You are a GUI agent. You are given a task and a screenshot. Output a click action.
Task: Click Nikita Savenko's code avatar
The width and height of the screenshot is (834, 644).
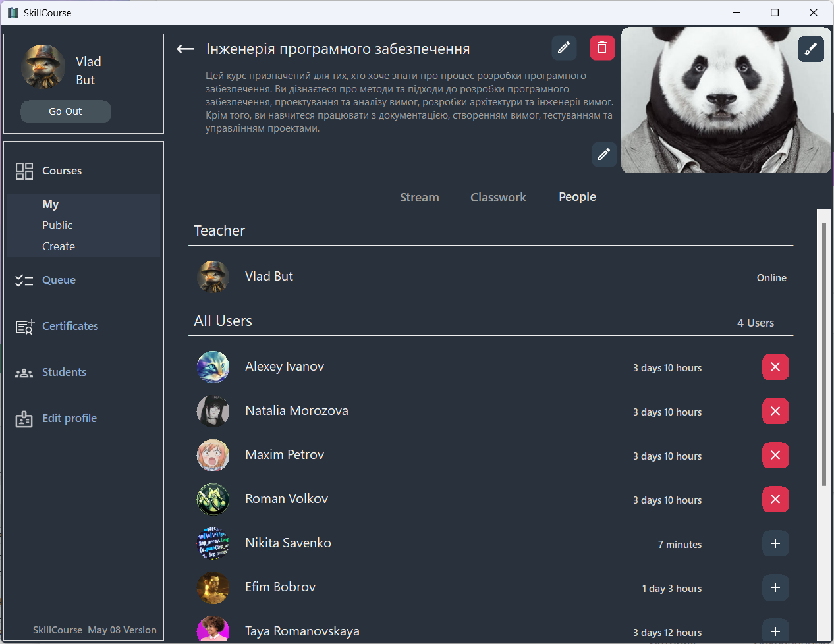[213, 543]
